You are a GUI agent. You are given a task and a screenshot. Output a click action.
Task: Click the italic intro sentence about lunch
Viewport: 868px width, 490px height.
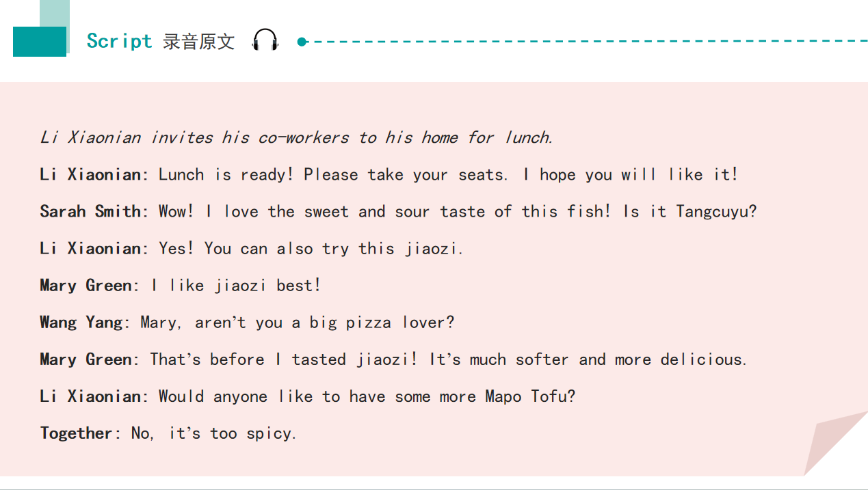pos(295,137)
